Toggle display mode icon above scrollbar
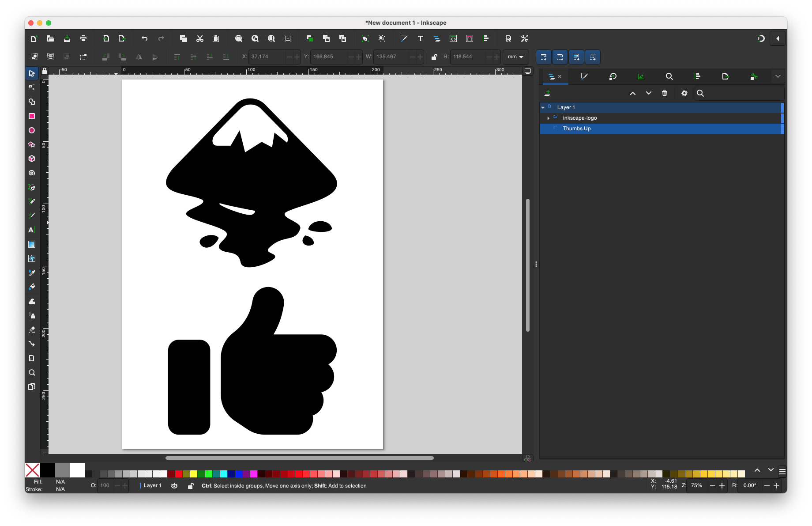The image size is (812, 526). [x=528, y=71]
